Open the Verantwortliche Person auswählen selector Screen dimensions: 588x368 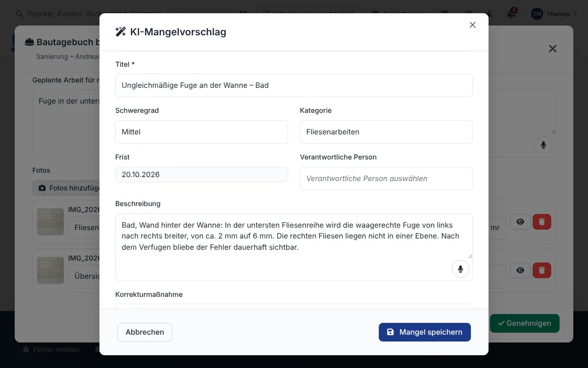(386, 179)
